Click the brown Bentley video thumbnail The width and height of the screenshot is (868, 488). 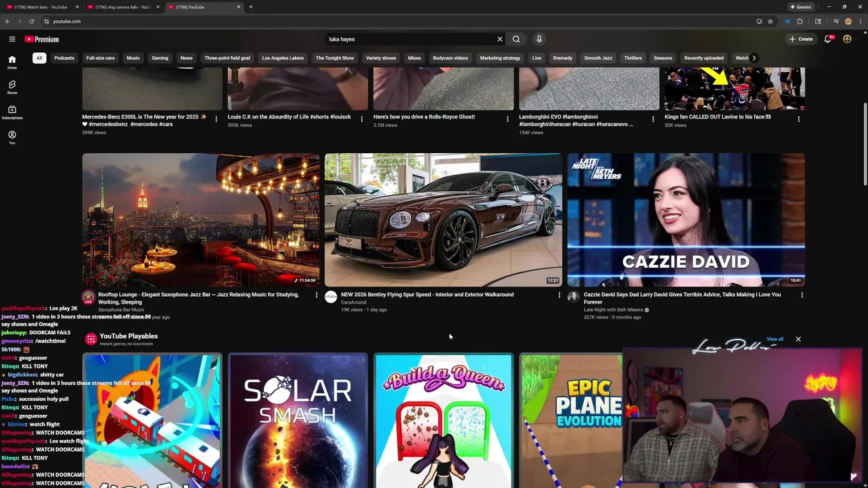point(443,220)
